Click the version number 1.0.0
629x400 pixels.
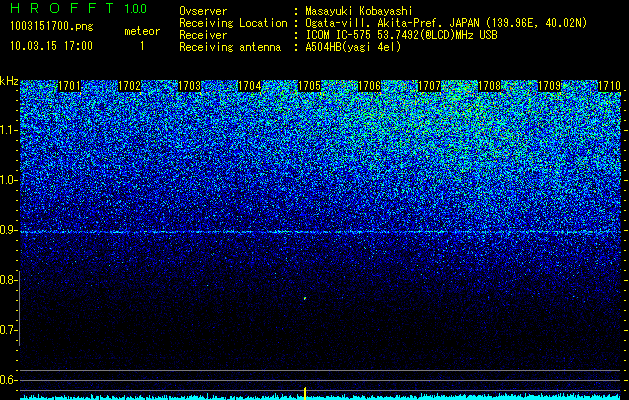[x=136, y=8]
